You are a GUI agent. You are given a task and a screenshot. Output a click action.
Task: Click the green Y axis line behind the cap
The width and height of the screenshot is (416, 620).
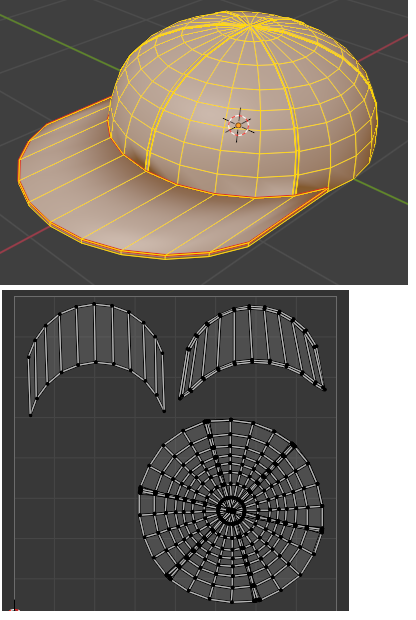pyautogui.click(x=59, y=41)
